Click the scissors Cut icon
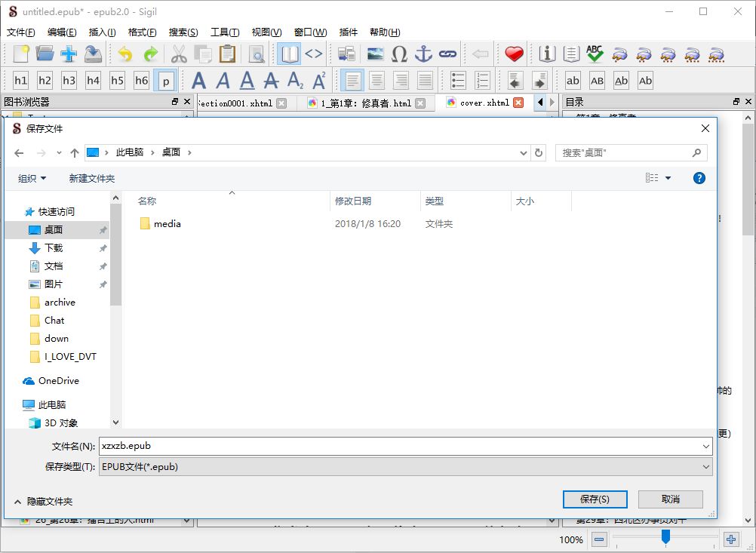The image size is (756, 553). pyautogui.click(x=179, y=54)
